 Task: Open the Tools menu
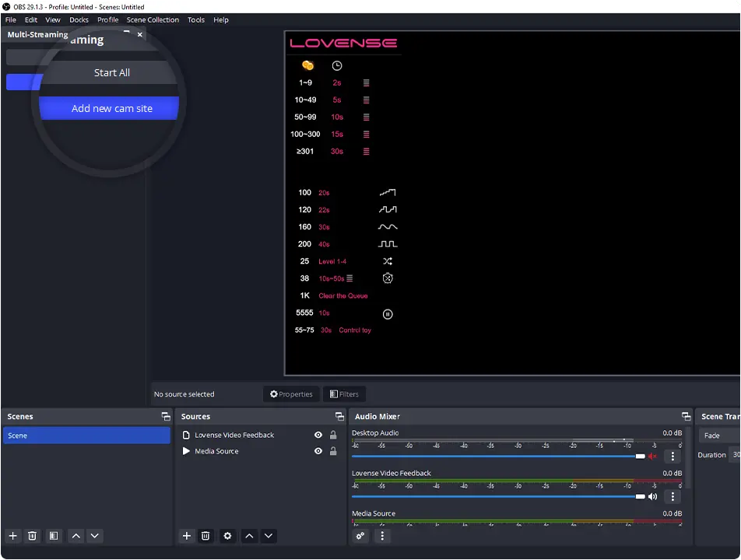195,19
